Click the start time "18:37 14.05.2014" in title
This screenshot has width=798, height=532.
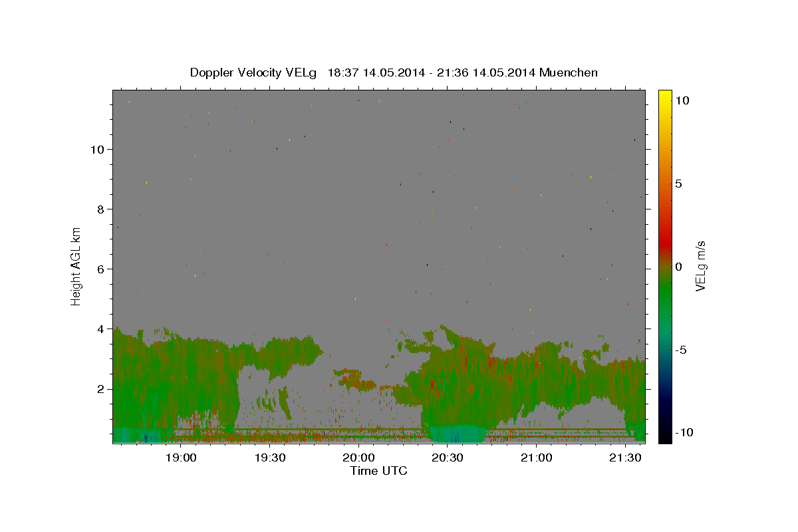click(x=376, y=72)
